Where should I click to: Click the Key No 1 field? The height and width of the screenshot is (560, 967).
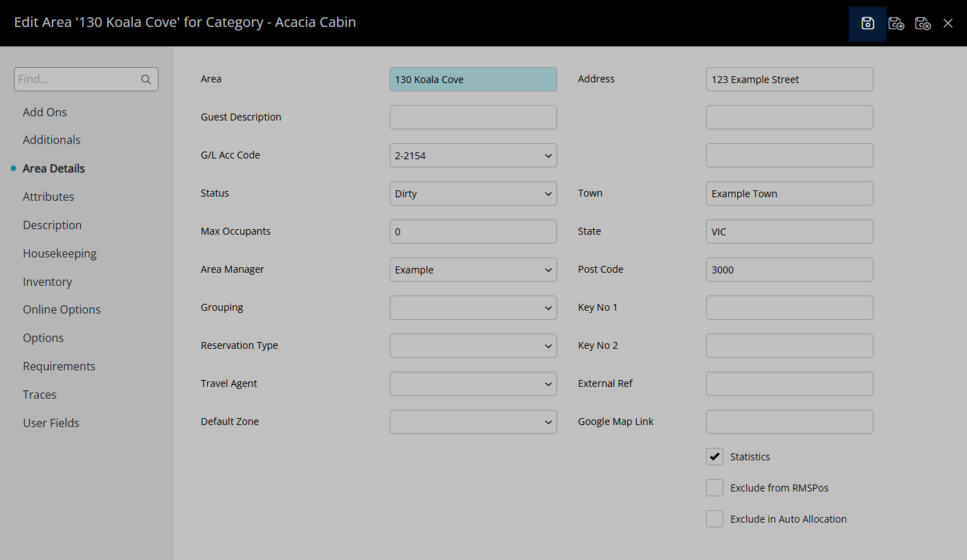click(x=790, y=308)
